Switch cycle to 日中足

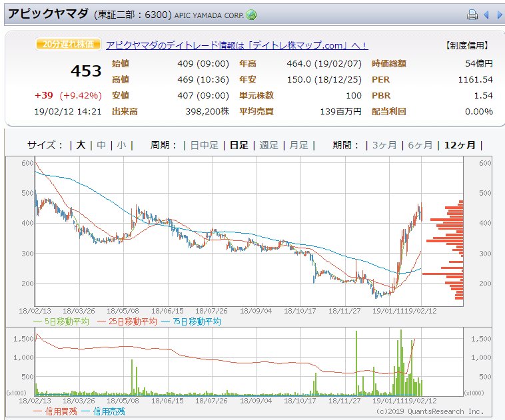point(204,145)
